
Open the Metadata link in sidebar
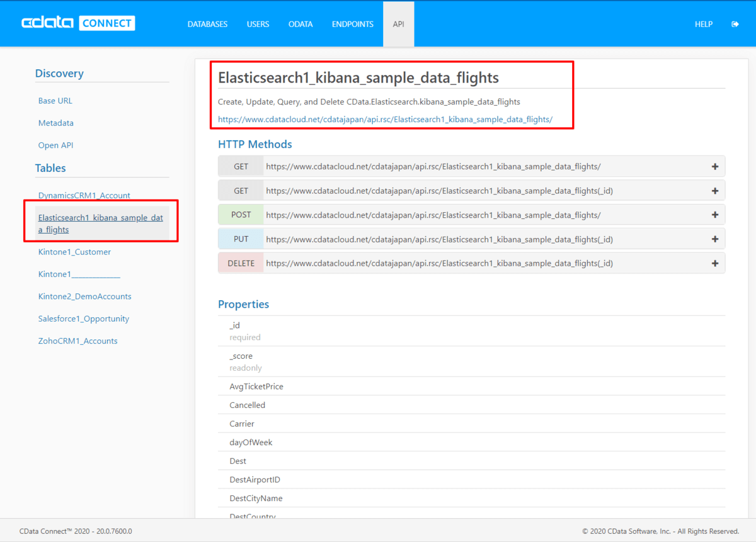point(55,123)
